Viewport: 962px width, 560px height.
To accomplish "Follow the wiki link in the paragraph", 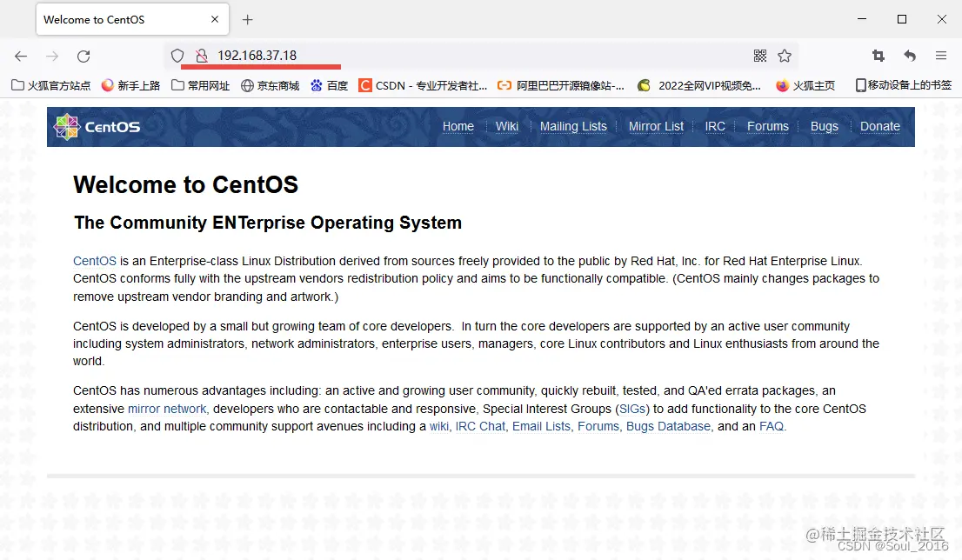I will coord(438,426).
